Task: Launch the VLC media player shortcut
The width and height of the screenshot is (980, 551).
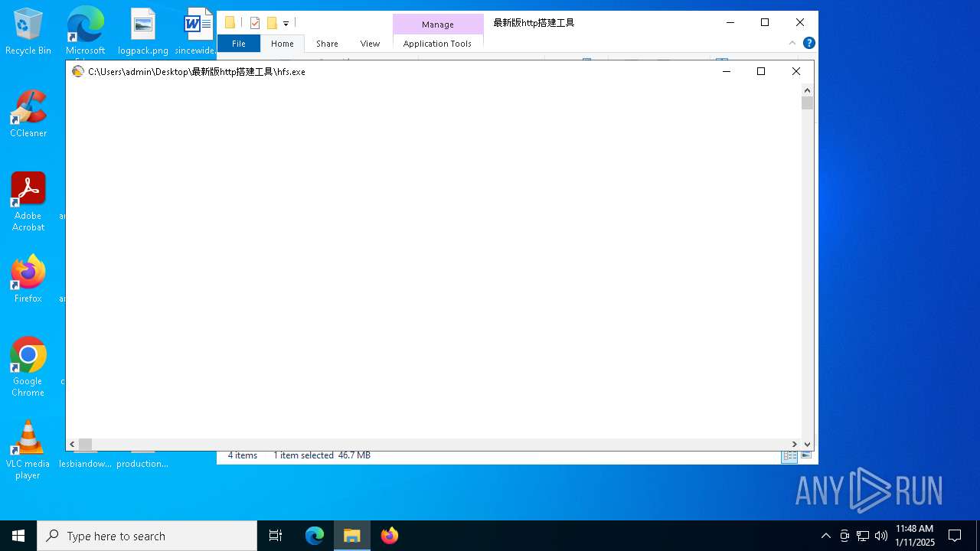Action: point(28,449)
